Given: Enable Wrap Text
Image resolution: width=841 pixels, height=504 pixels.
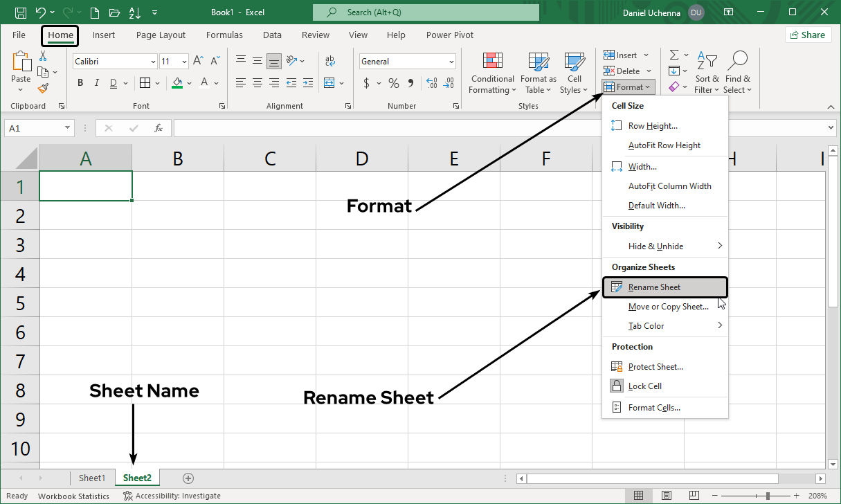Looking at the screenshot, I should [330, 61].
